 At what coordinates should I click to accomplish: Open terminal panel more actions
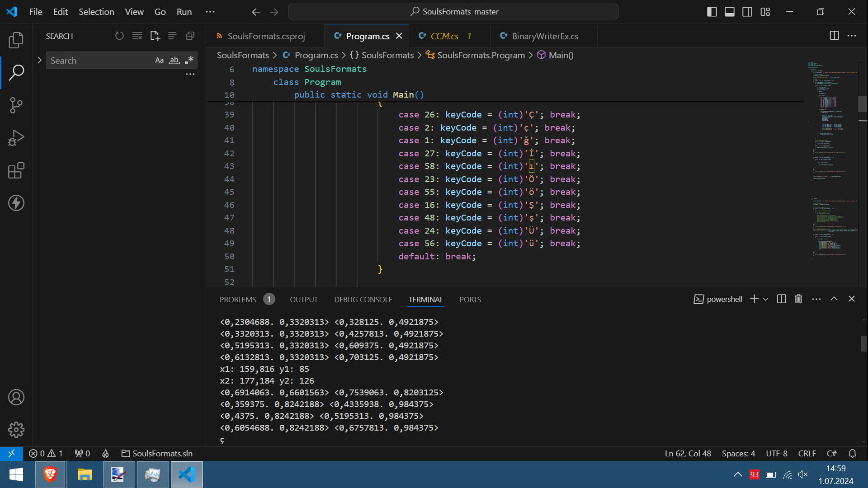tap(816, 299)
